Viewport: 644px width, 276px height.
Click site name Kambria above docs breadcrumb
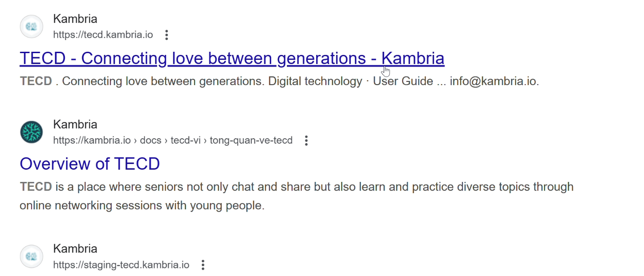pos(75,125)
